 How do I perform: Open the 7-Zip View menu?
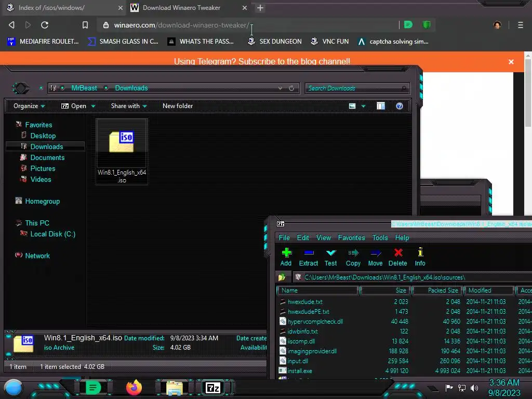324,237
